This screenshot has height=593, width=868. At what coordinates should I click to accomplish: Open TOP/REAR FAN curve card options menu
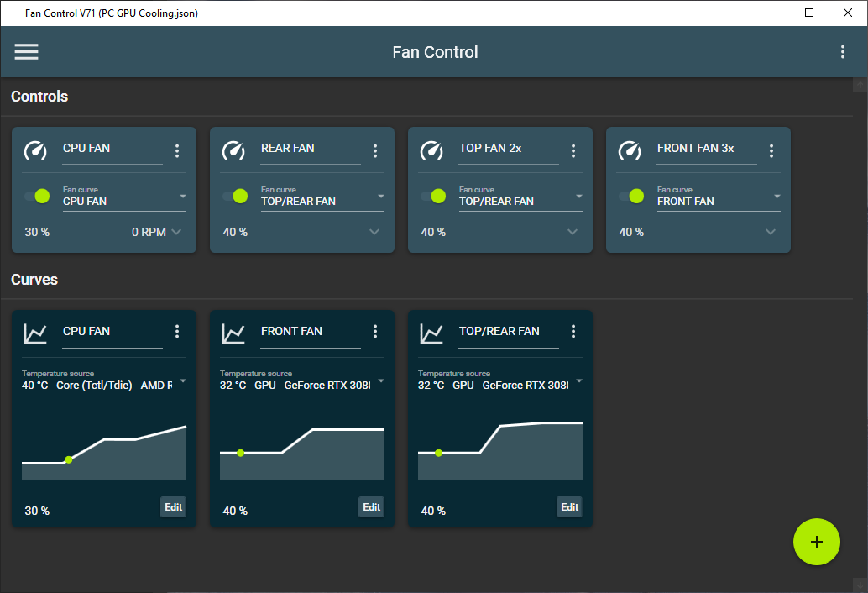[x=573, y=331]
